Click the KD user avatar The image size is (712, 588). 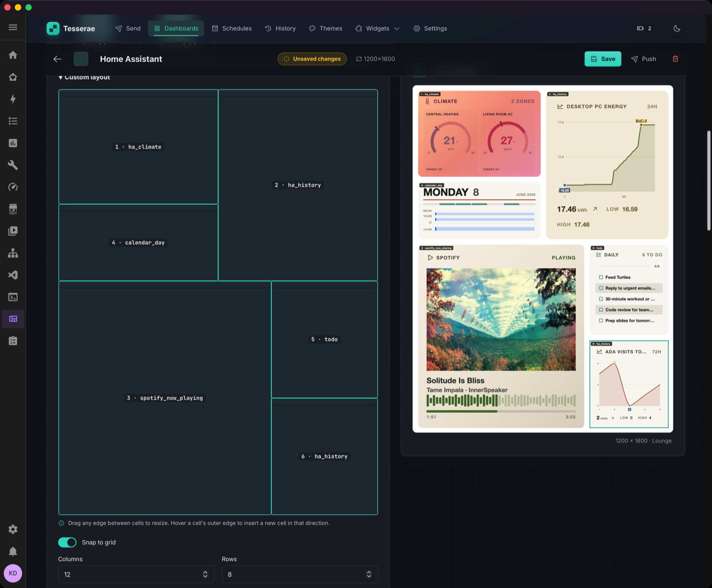(13, 573)
